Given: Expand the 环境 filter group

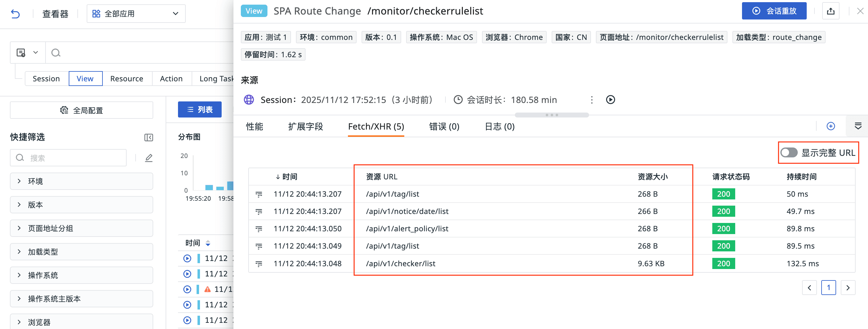Looking at the screenshot, I should tap(81, 181).
